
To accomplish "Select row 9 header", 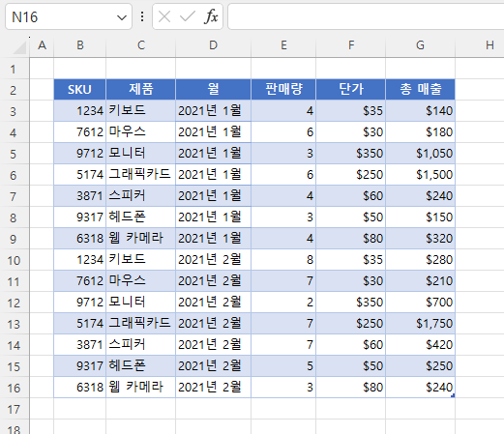I will (x=14, y=239).
